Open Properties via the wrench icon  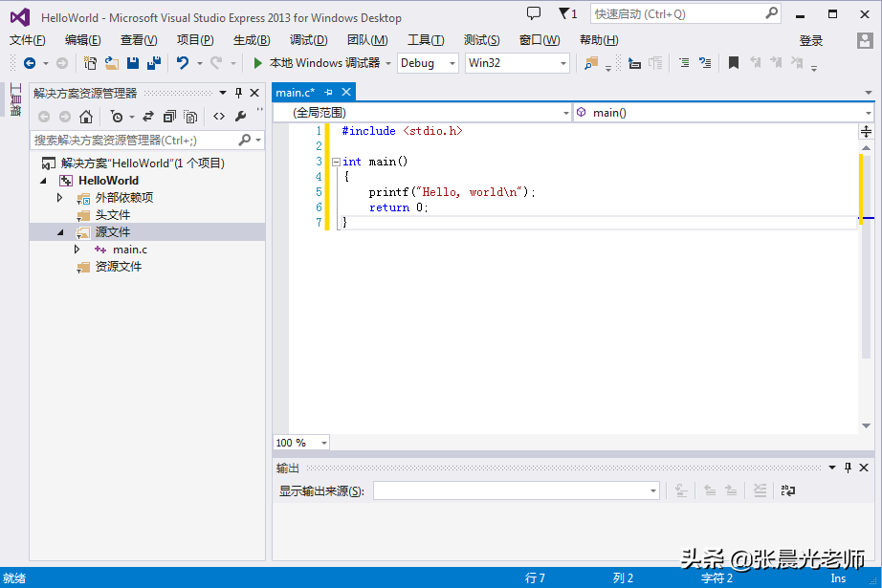[240, 117]
